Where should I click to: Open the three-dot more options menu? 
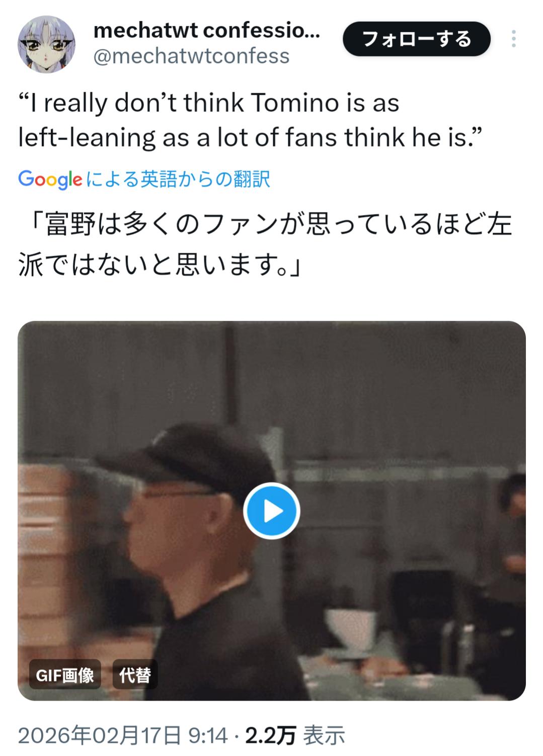click(513, 39)
